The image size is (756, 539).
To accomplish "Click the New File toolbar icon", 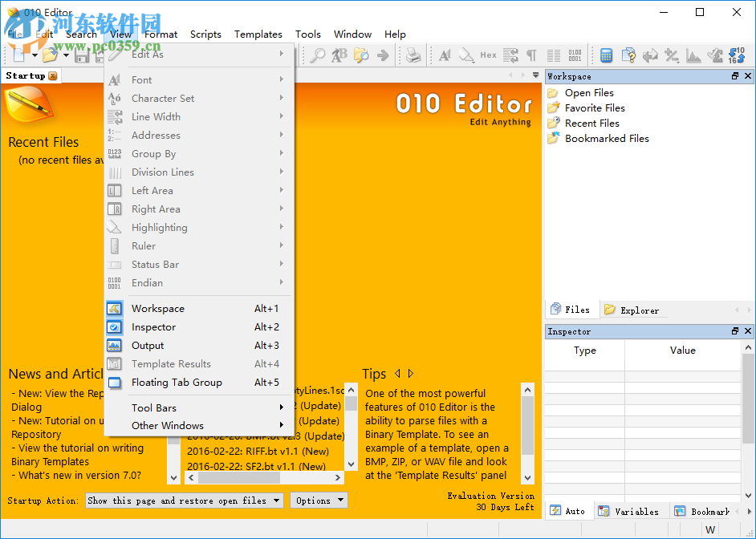I will point(19,55).
